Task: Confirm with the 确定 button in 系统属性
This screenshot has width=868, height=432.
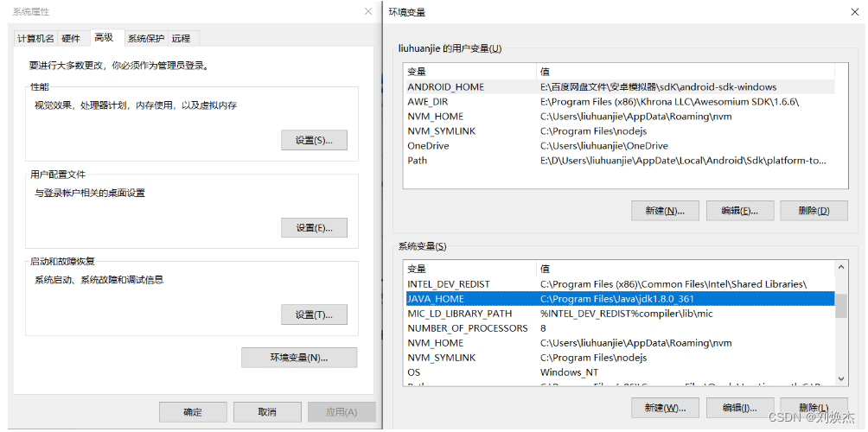Action: (x=193, y=412)
